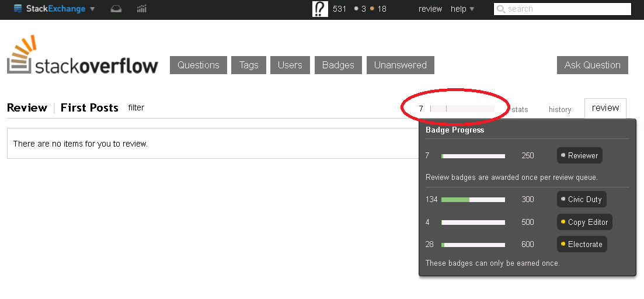Click the First Posts queue title
This screenshot has height=299, width=644.
tap(89, 107)
